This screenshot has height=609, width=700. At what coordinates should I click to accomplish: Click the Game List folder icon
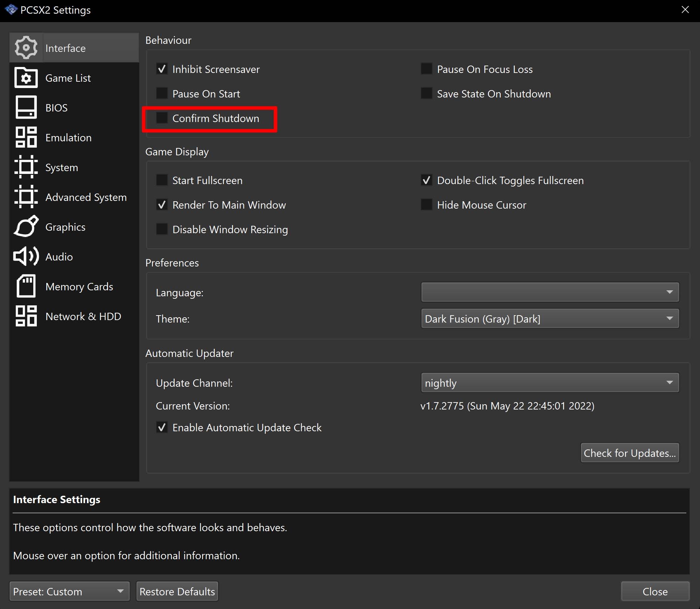click(26, 77)
